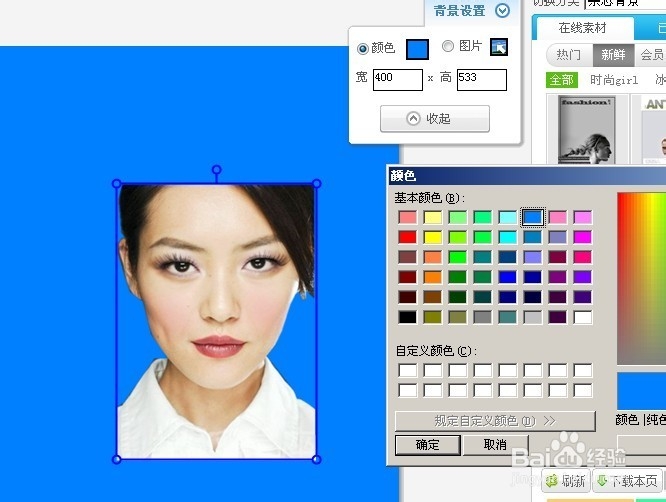Choose the 时尚girl category
Image resolution: width=666 pixels, height=502 pixels.
(x=614, y=80)
